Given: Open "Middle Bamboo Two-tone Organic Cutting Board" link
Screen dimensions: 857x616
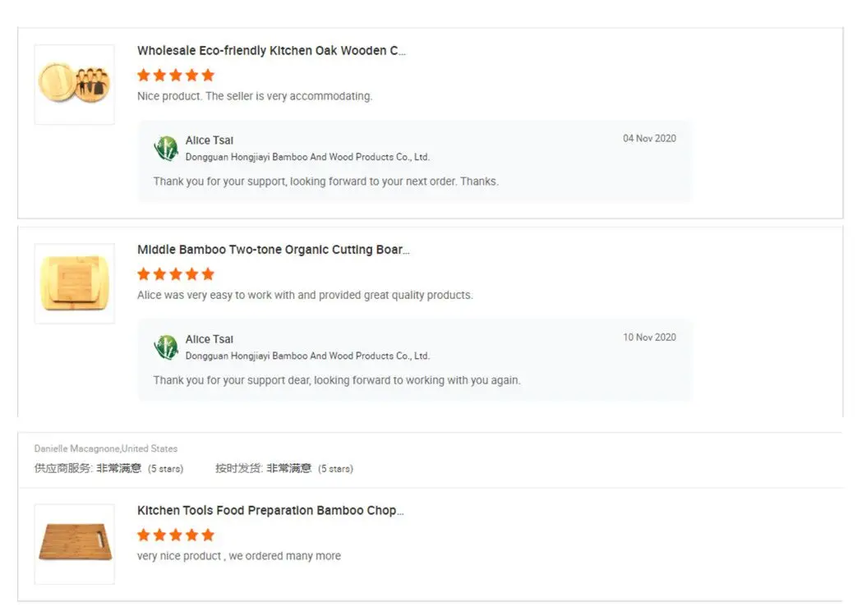Looking at the screenshot, I should click(273, 250).
